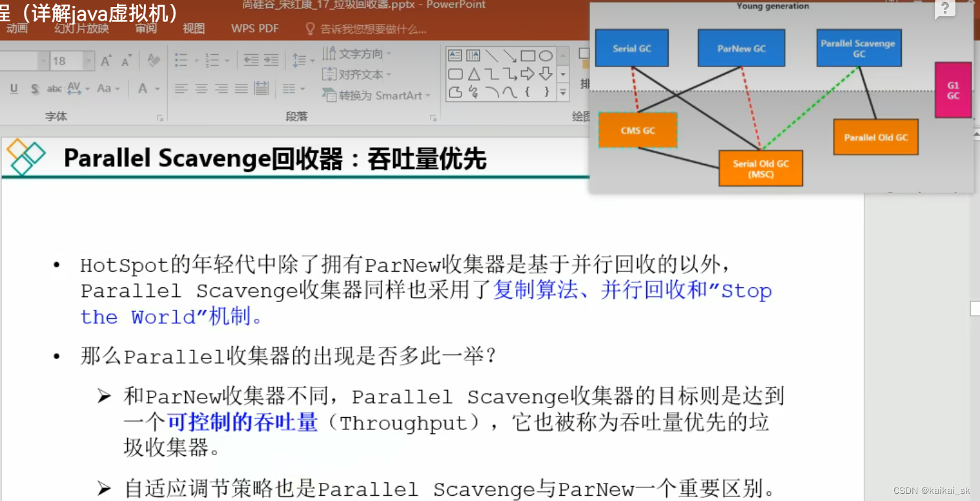This screenshot has width=980, height=501.
Task: Align paragraph text to the left
Action: click(181, 88)
